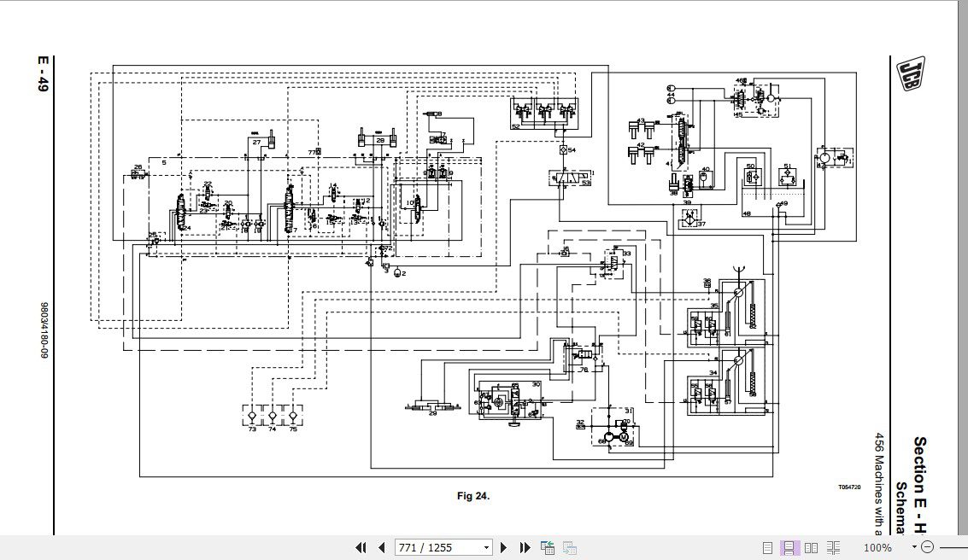968x560 pixels.
Task: Click the zoom slider track
Action: [x=952, y=547]
